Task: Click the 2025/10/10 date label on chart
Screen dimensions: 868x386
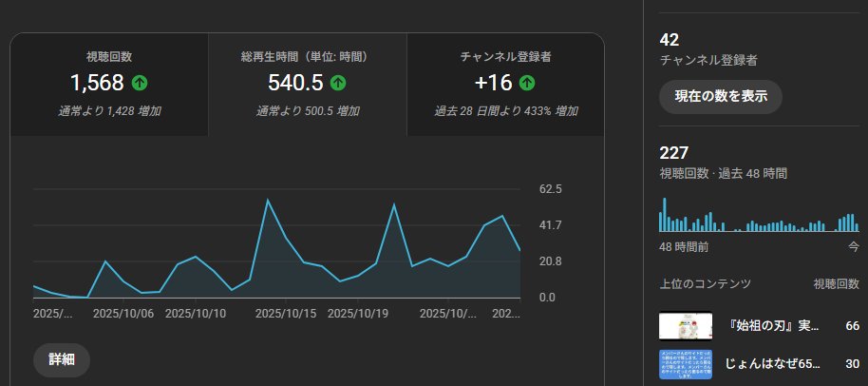Action: point(196,314)
